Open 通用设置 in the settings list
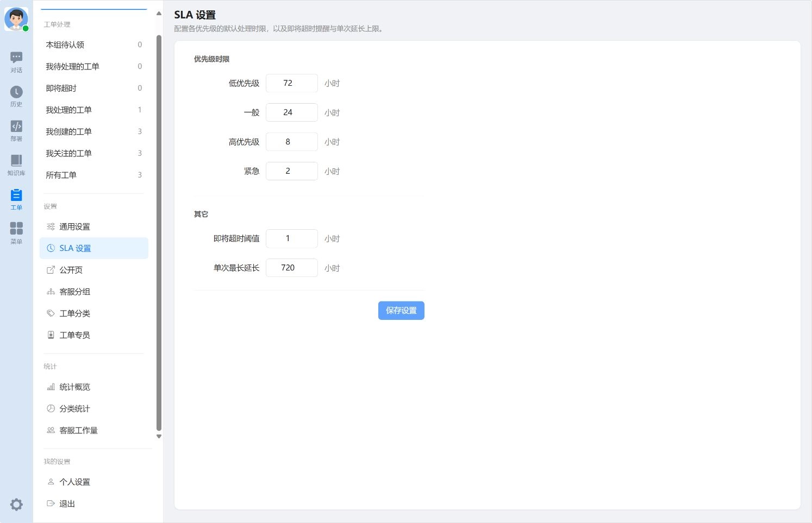Screen dimensions: 812x523 click(94, 226)
